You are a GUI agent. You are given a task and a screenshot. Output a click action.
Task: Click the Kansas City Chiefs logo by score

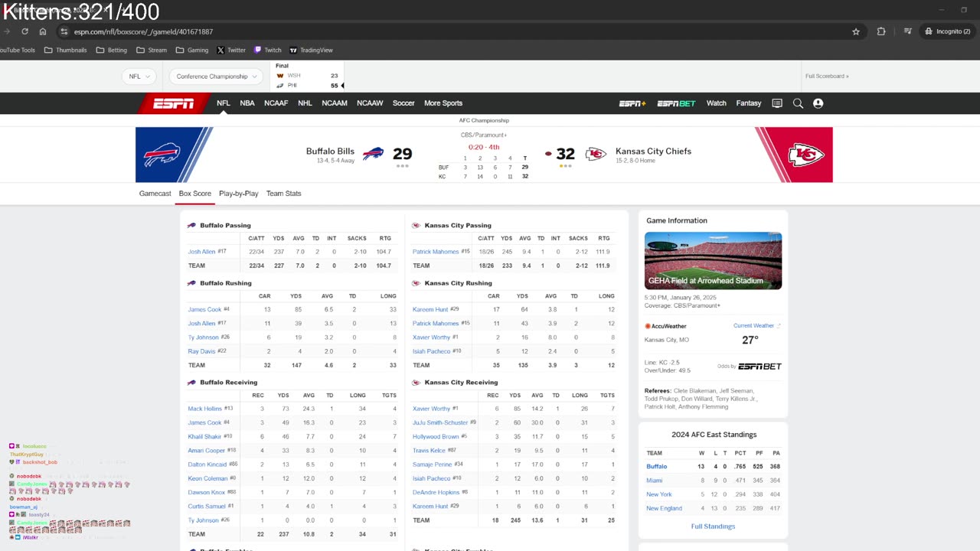click(596, 154)
